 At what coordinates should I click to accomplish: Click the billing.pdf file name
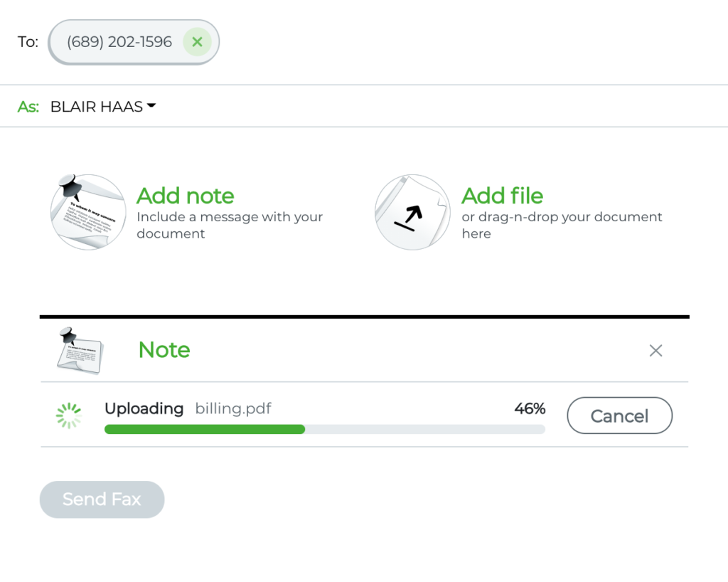pyautogui.click(x=233, y=408)
